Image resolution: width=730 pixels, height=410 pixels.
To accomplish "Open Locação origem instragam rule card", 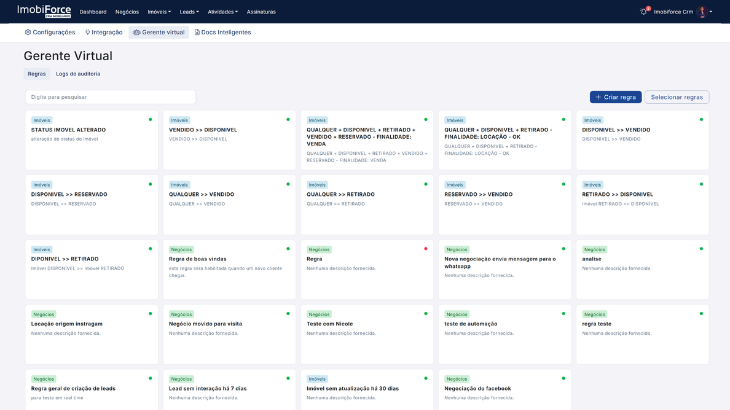I will [x=92, y=334].
